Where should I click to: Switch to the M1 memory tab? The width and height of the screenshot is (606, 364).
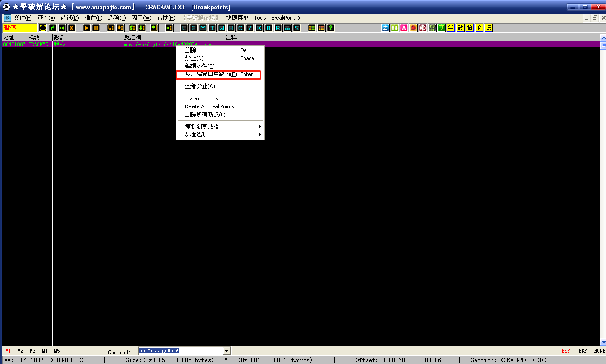coord(8,351)
